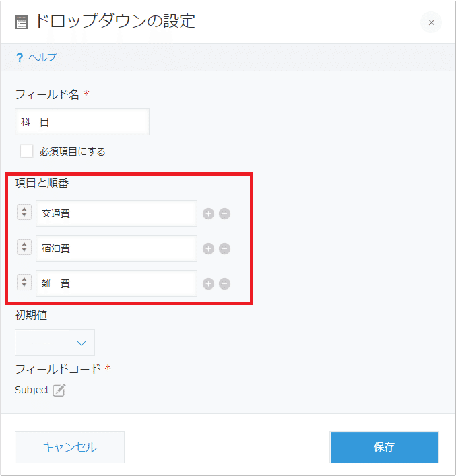Click the 宿泊費 option text field
Viewport: 456px width, 476px height.
coord(117,248)
